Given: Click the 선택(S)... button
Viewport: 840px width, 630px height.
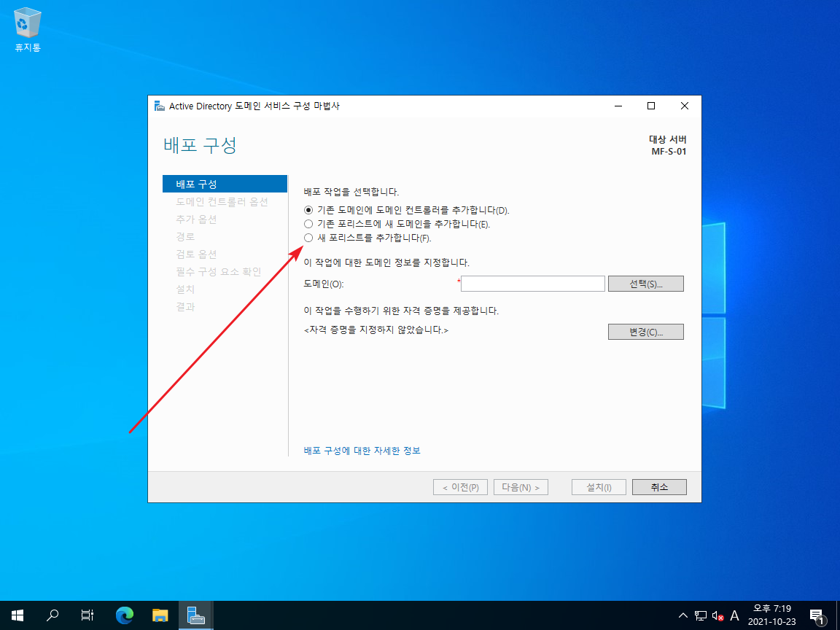Looking at the screenshot, I should click(645, 284).
